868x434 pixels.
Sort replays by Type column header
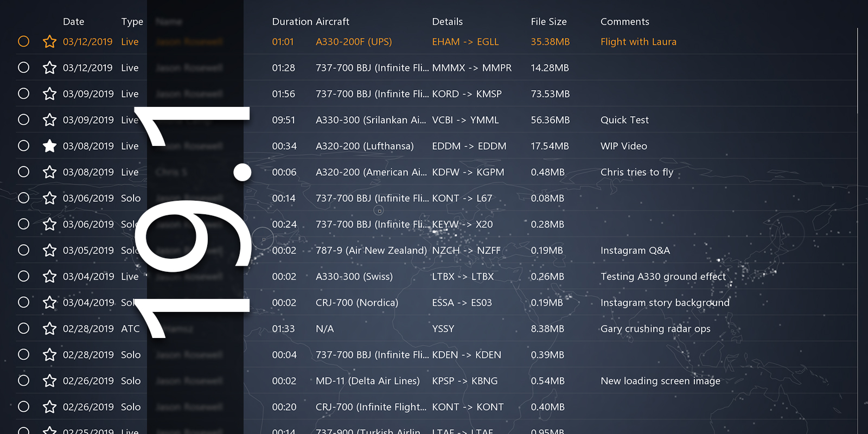[132, 22]
